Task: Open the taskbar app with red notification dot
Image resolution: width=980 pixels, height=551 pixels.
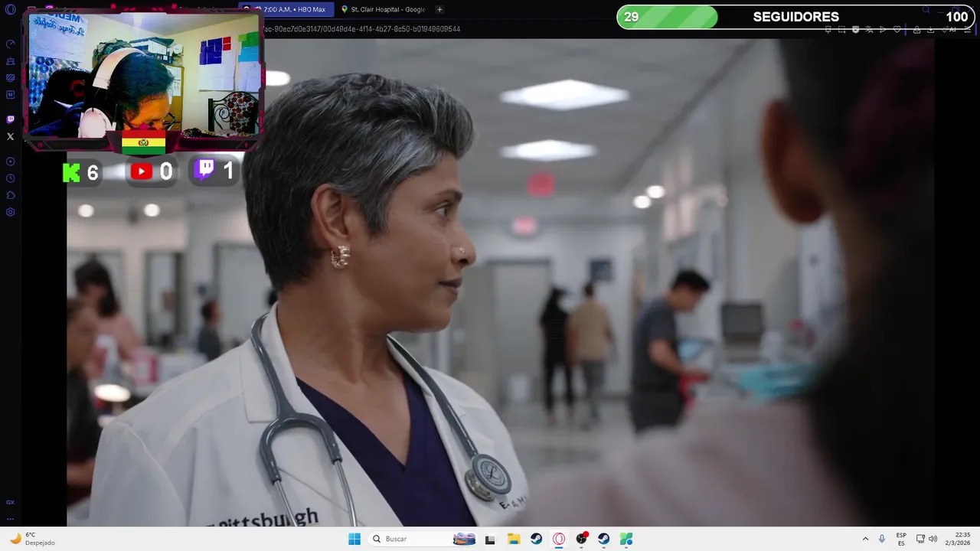Action: pyautogui.click(x=582, y=539)
